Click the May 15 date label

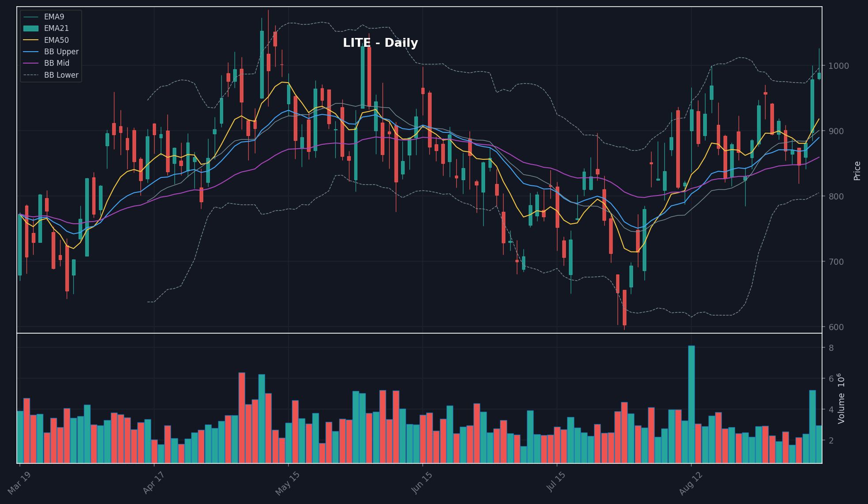(288, 483)
